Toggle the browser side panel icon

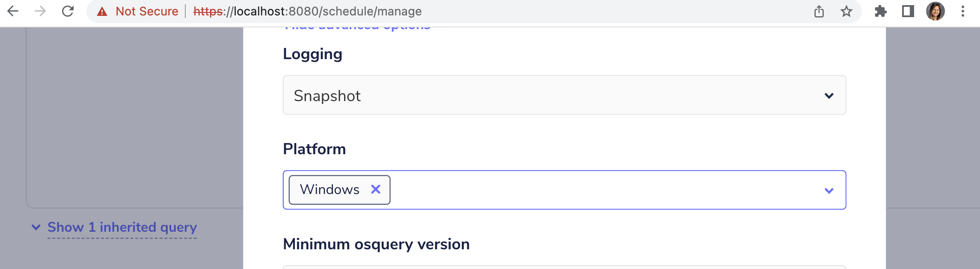pos(908,12)
